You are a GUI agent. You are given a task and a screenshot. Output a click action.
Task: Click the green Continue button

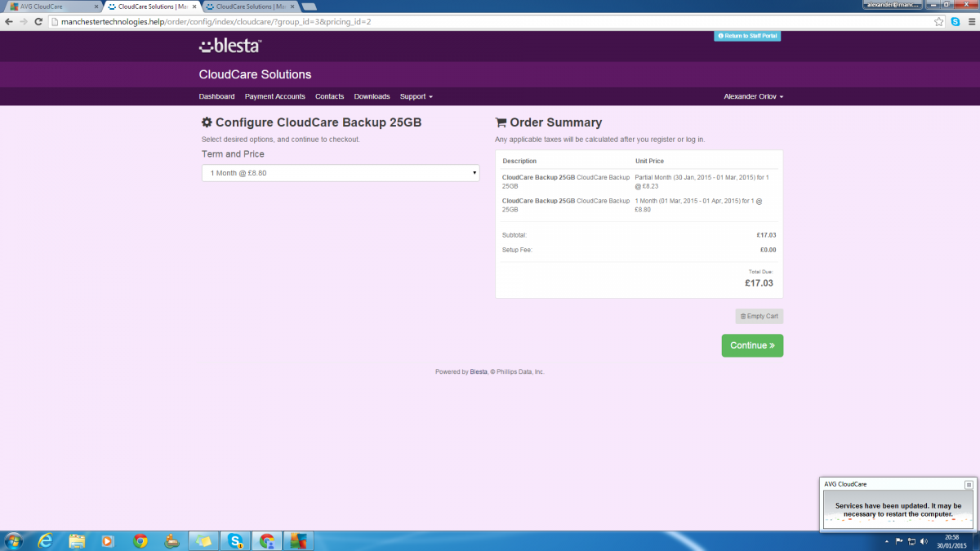752,345
